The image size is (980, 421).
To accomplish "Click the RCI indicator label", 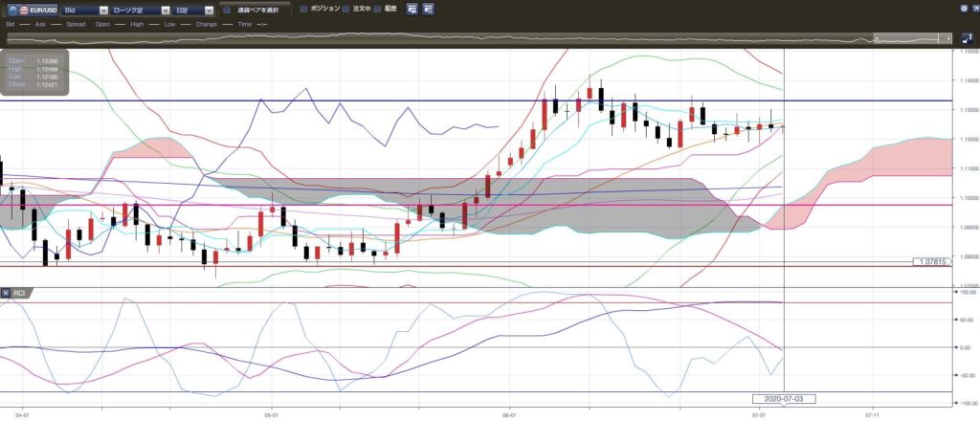I will pyautogui.click(x=19, y=293).
